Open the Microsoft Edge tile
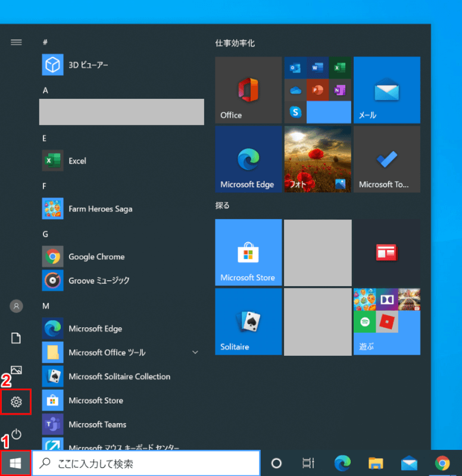This screenshot has height=476, width=462. click(x=248, y=159)
